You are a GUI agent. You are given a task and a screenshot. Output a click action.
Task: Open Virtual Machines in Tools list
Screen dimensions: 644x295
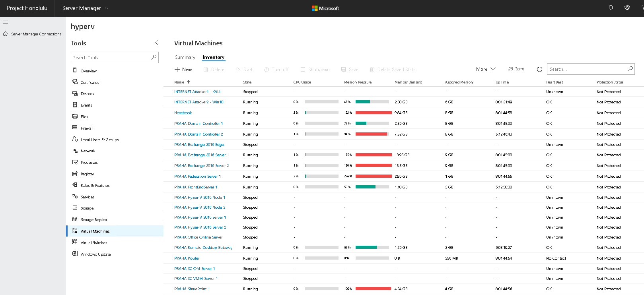[x=115, y=231]
